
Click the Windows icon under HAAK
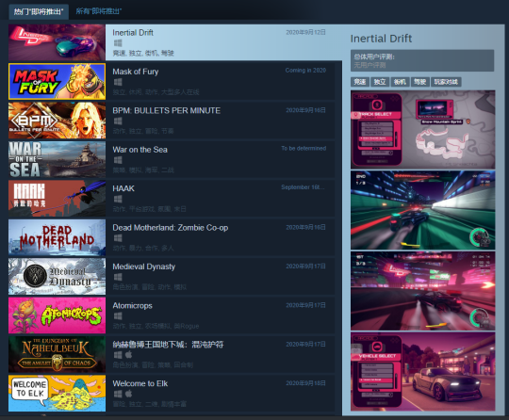pos(118,199)
